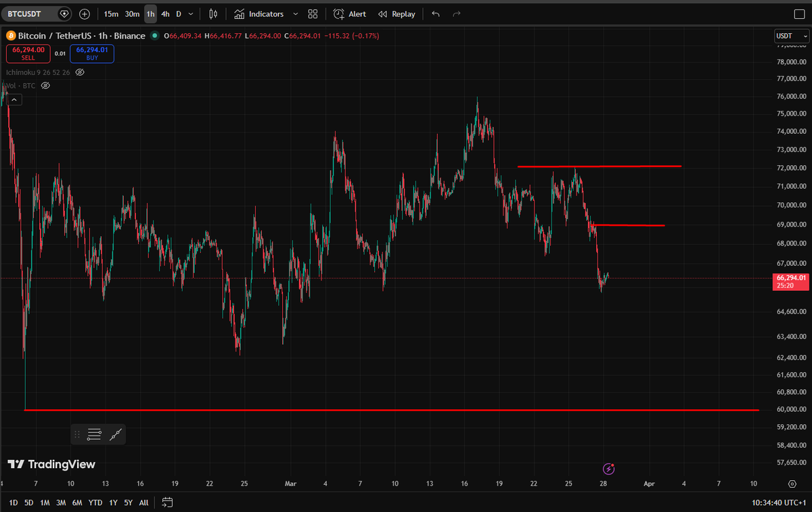
Task: Set date range to 1M
Action: pyautogui.click(x=45, y=503)
